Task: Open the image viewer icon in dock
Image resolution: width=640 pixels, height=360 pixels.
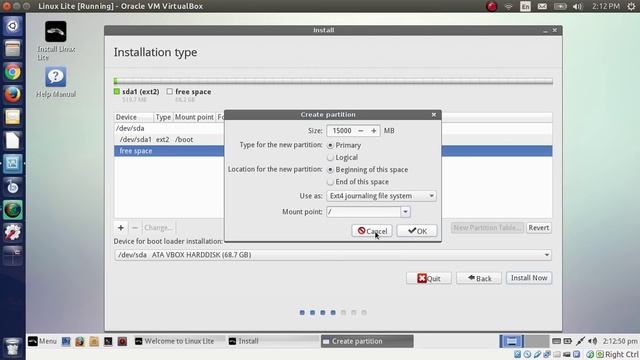Action: pyautogui.click(x=13, y=163)
